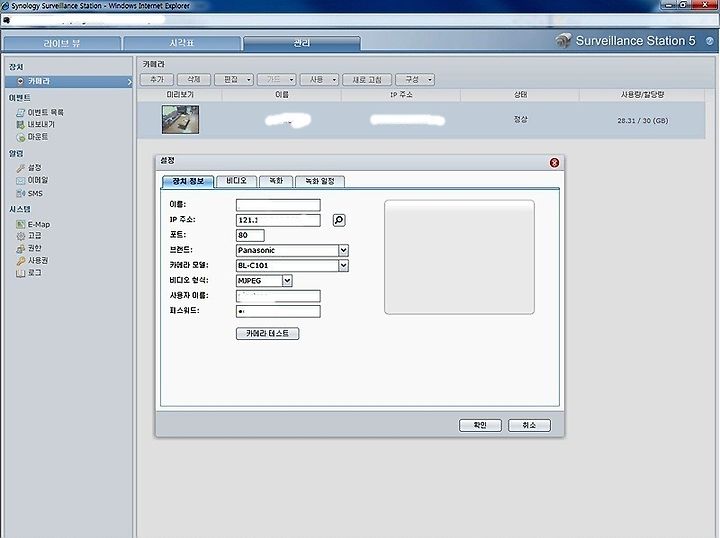Open the SMS icon in sidebar
This screenshot has width=720, height=538.
(20, 193)
